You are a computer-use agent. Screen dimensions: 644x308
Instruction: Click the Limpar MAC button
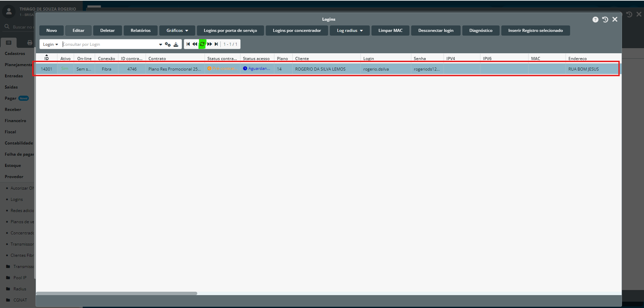(390, 31)
